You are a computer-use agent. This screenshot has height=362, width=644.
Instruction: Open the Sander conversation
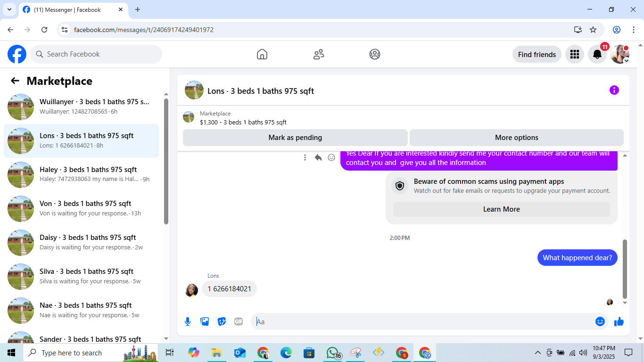(81, 336)
